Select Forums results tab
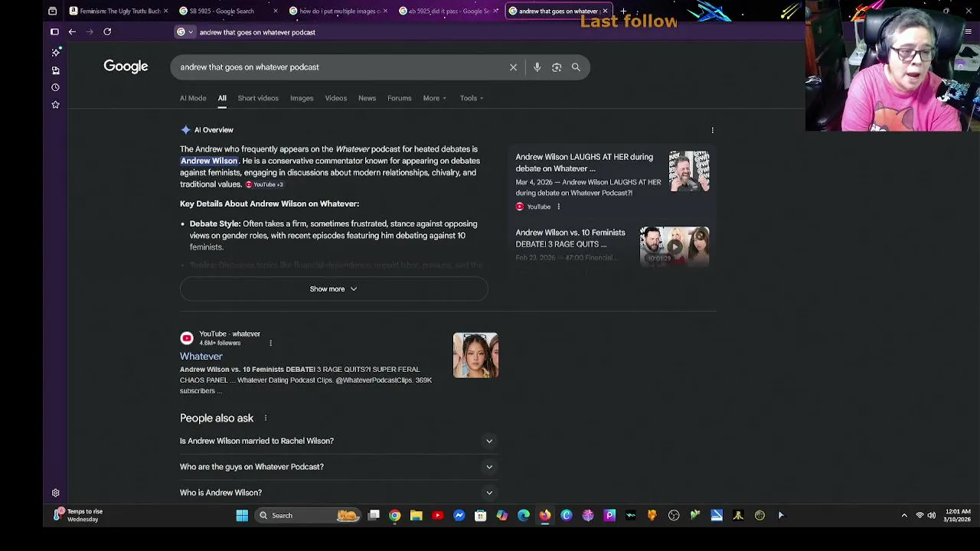980x551 pixels. 399,98
